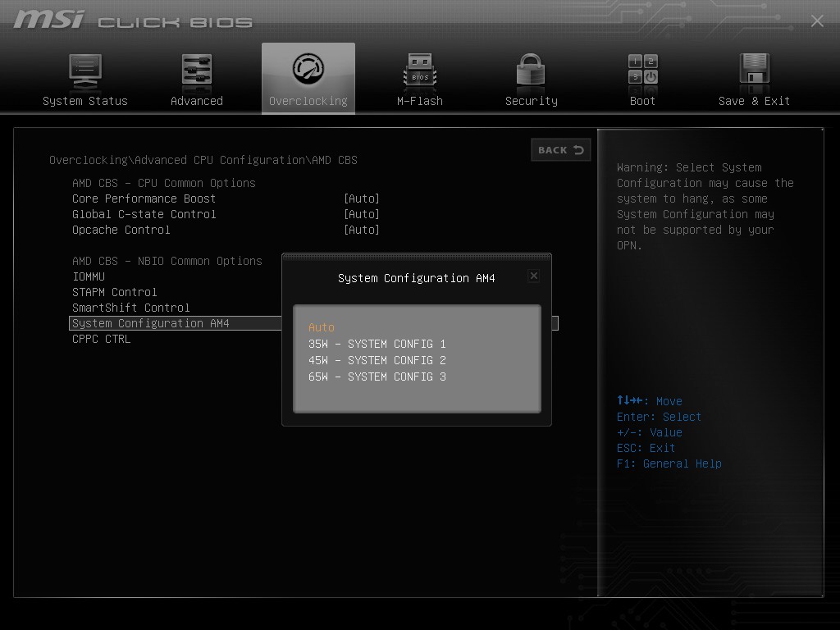The height and width of the screenshot is (630, 840).
Task: Click the Warning help text paragraph
Action: point(705,207)
